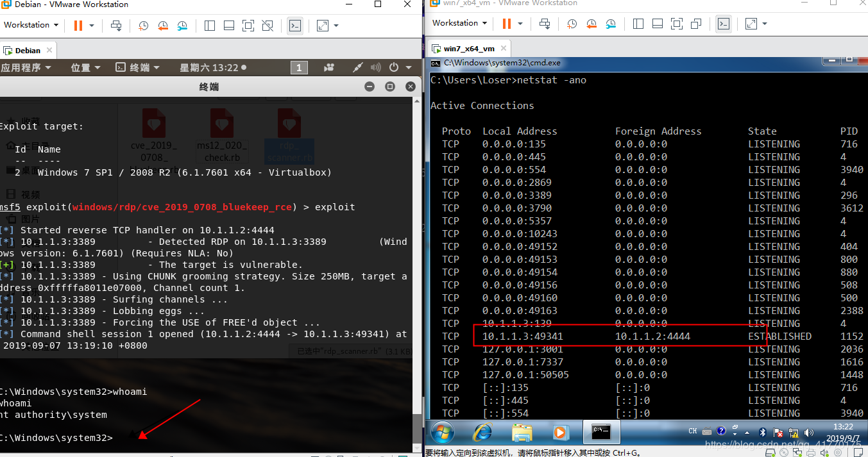Click the camera recorder icon in GNOME bar

(x=329, y=67)
